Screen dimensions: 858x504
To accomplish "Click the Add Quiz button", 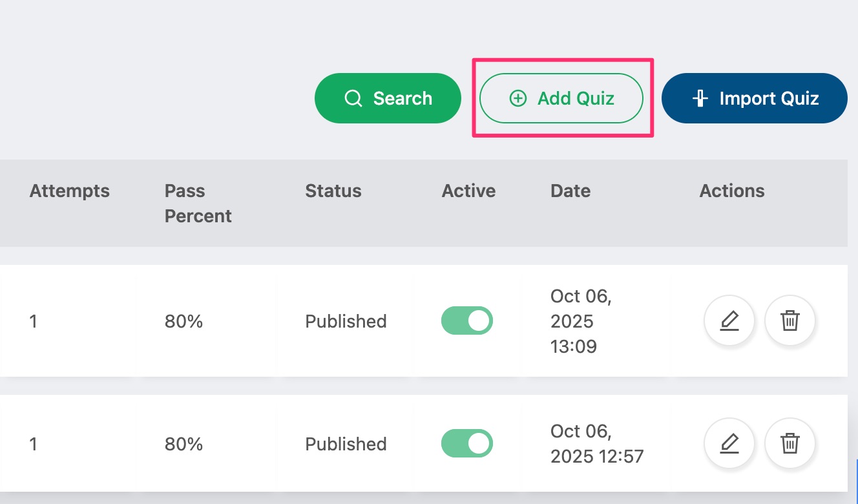I will tap(561, 98).
